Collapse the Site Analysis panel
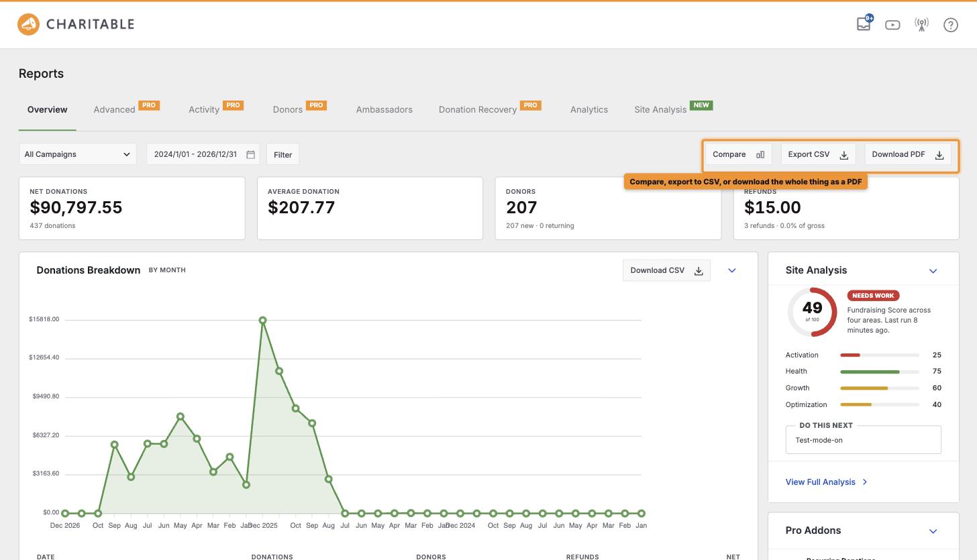 933,271
